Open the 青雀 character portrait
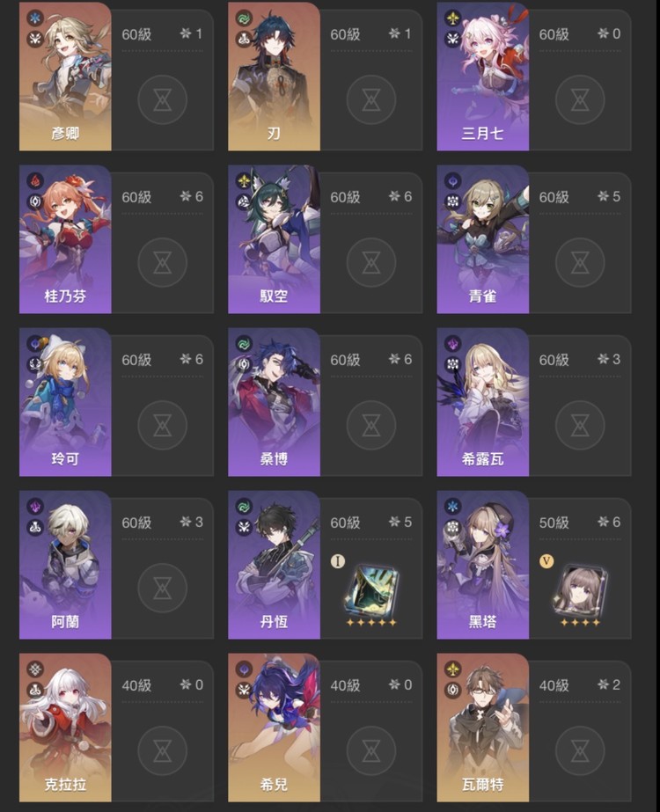This screenshot has height=812, width=660. (x=483, y=239)
